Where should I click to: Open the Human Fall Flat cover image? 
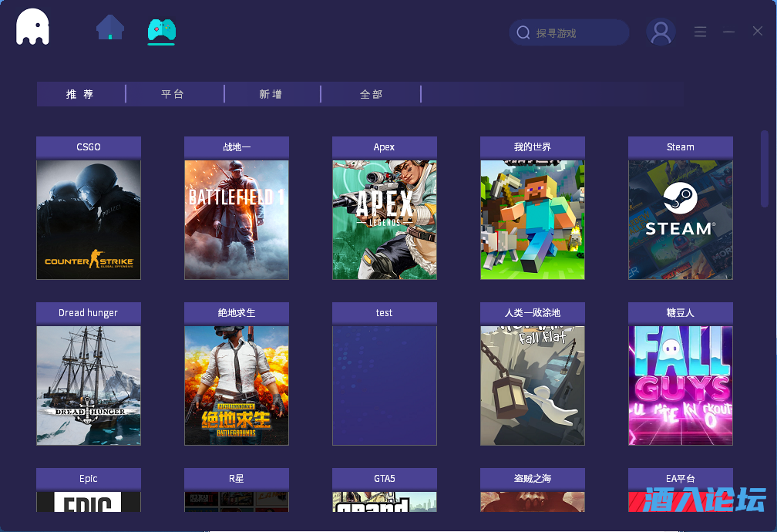(532, 386)
